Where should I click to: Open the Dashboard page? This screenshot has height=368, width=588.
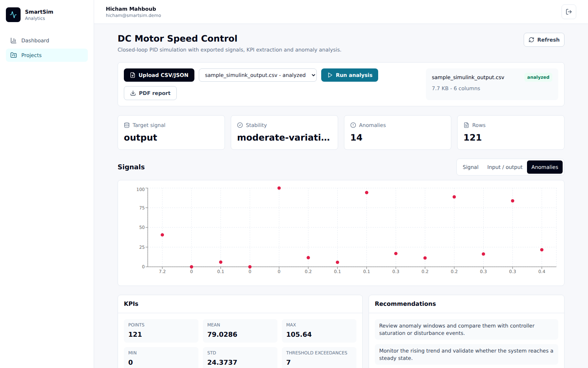(47, 40)
